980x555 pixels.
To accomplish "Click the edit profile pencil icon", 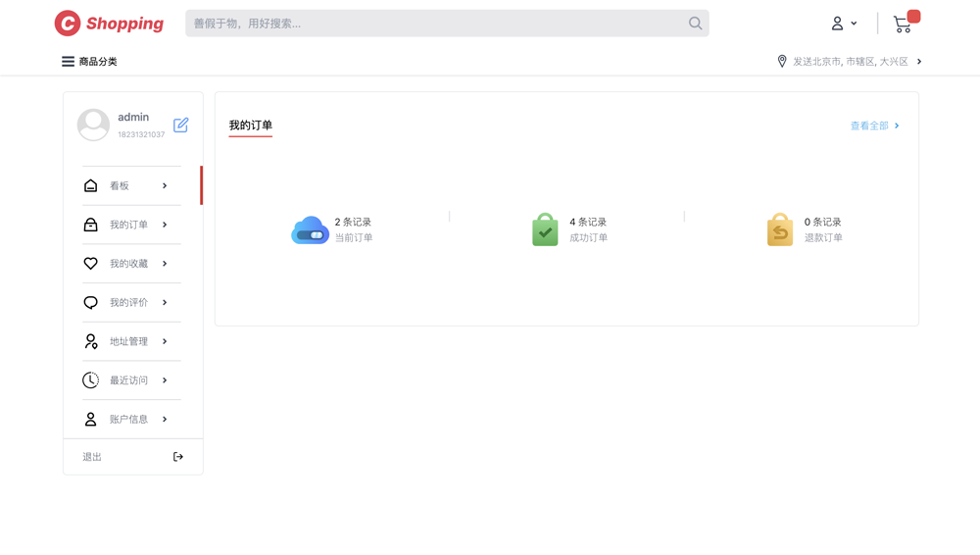I will (x=180, y=125).
